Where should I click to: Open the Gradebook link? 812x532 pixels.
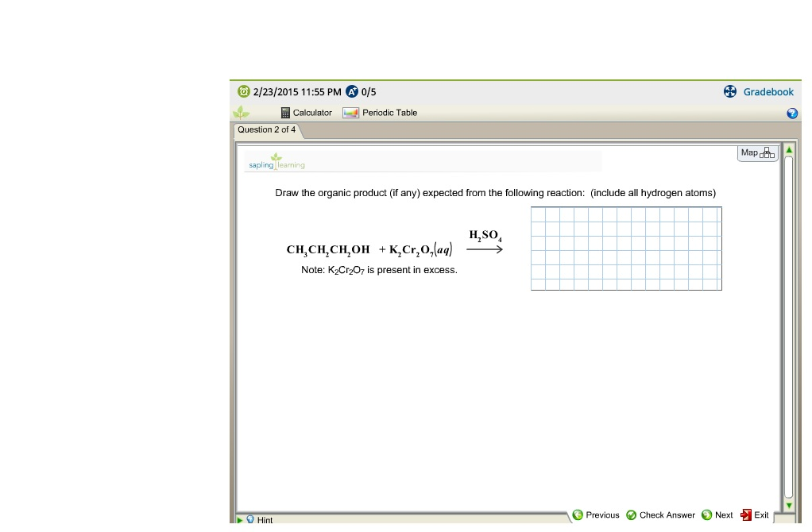pos(768,92)
